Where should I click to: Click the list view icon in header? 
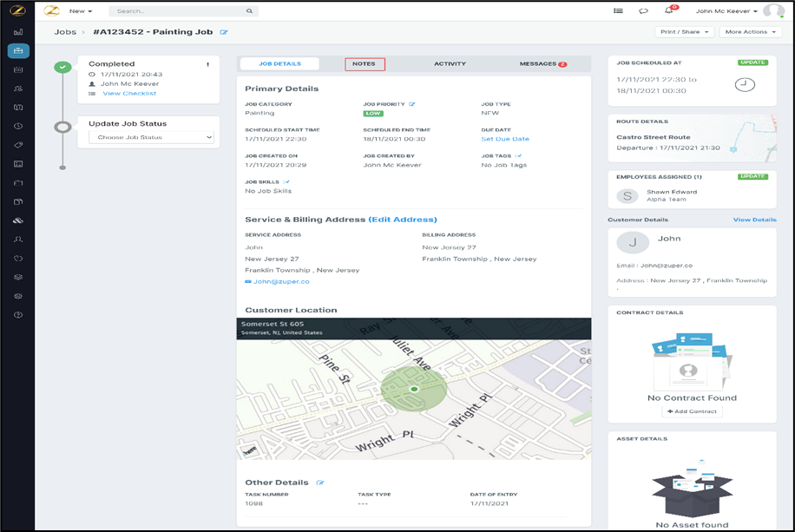coord(618,11)
